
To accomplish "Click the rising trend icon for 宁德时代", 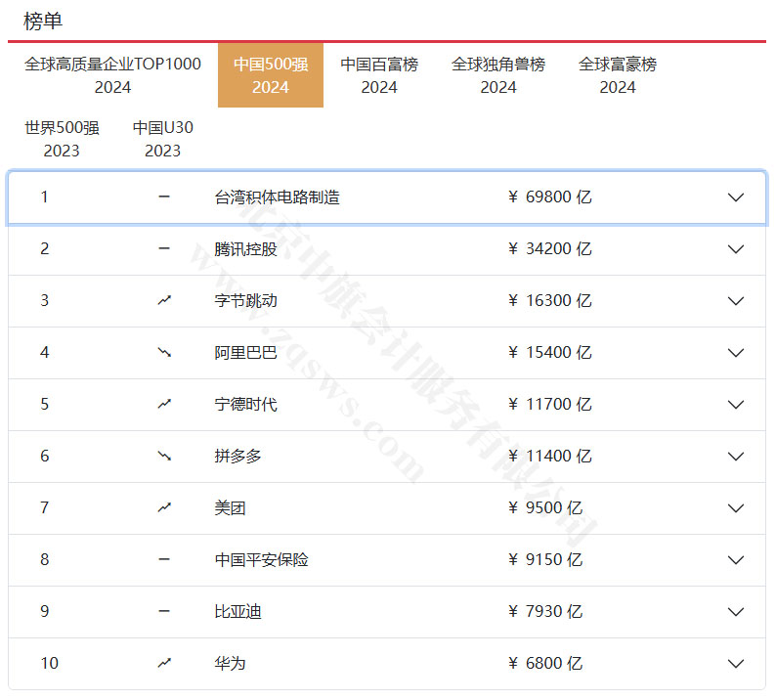I will pyautogui.click(x=164, y=404).
